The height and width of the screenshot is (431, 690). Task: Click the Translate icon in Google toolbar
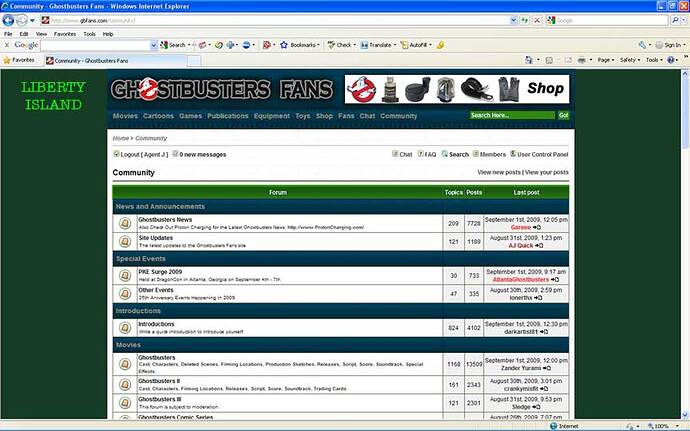click(364, 45)
